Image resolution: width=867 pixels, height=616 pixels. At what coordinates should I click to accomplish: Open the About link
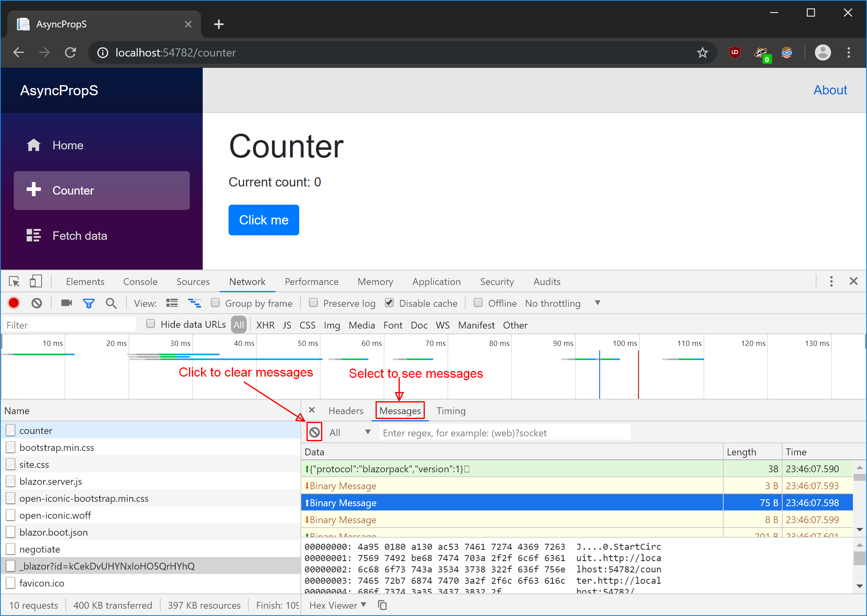click(830, 90)
